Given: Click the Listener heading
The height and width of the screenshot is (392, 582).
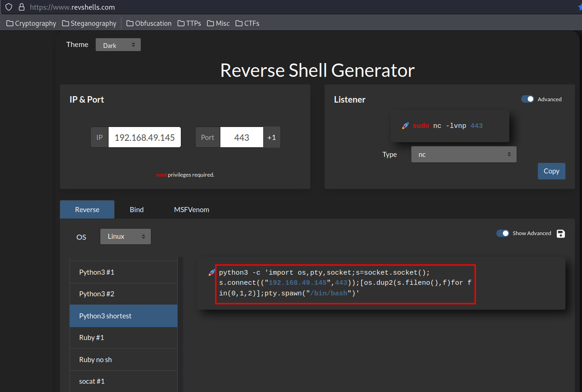Looking at the screenshot, I should (350, 99).
